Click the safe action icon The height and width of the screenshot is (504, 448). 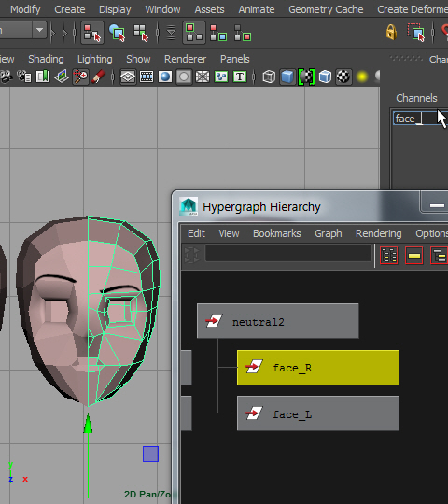pos(221,77)
